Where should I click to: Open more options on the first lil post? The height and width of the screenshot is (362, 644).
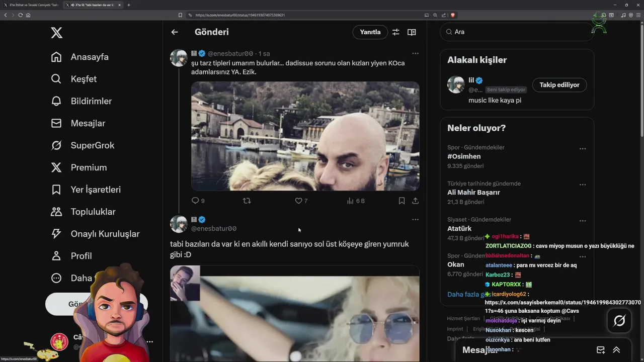[415, 53]
